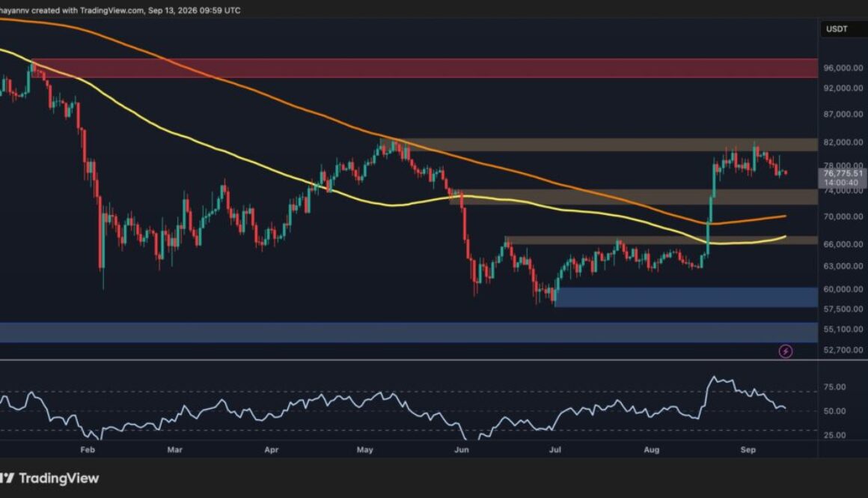The height and width of the screenshot is (498, 868).
Task: Click the chart creation timestamp text
Action: (x=120, y=10)
